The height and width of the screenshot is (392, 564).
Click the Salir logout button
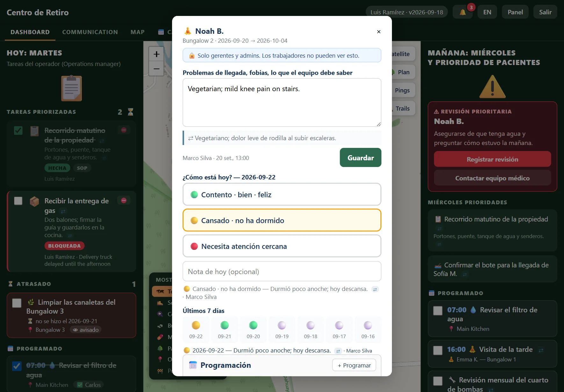545,12
